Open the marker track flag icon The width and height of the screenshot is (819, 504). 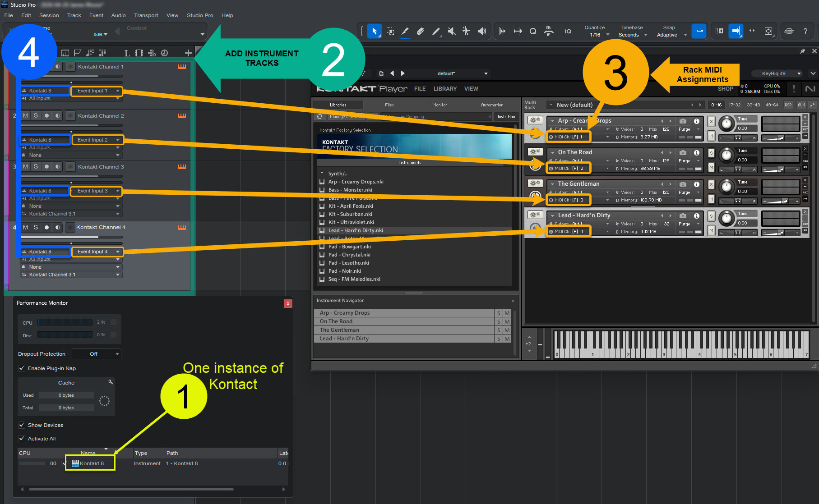click(78, 53)
